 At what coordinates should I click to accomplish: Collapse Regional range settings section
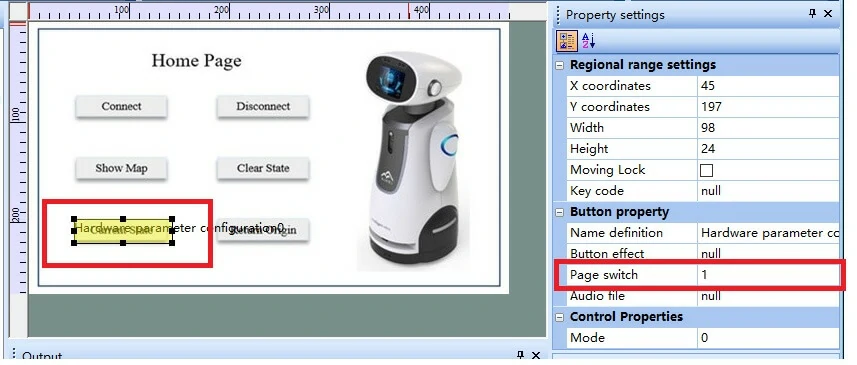pos(560,65)
